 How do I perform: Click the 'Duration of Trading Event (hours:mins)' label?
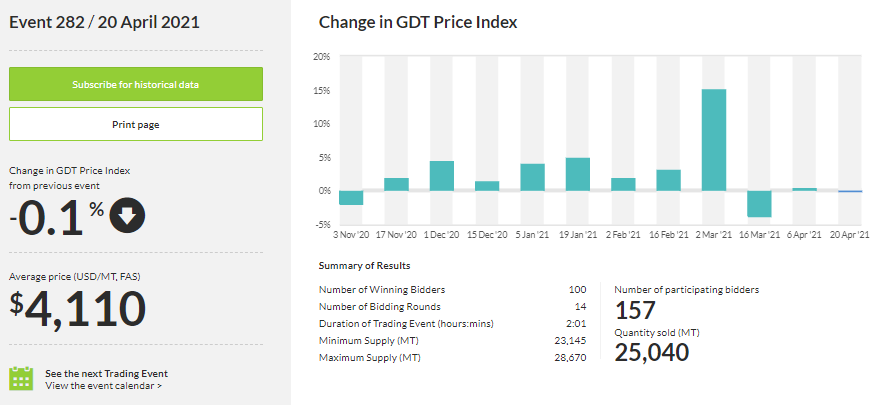click(406, 324)
